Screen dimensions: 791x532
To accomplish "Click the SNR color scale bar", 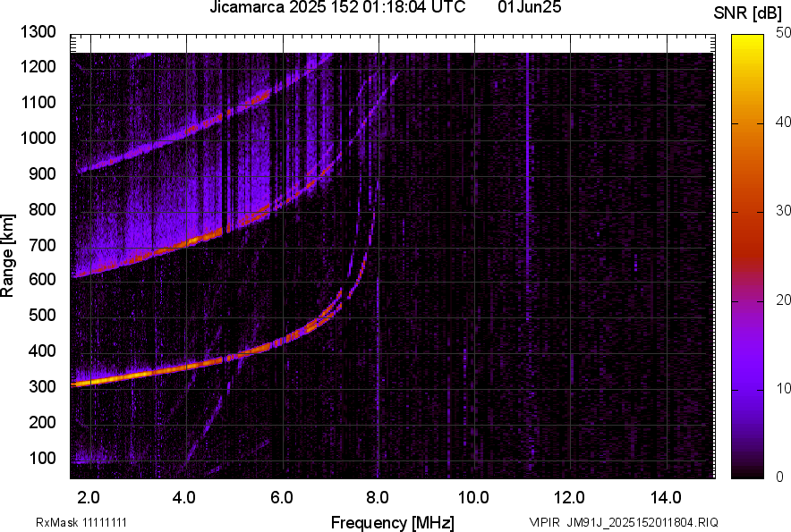I will (x=748, y=257).
